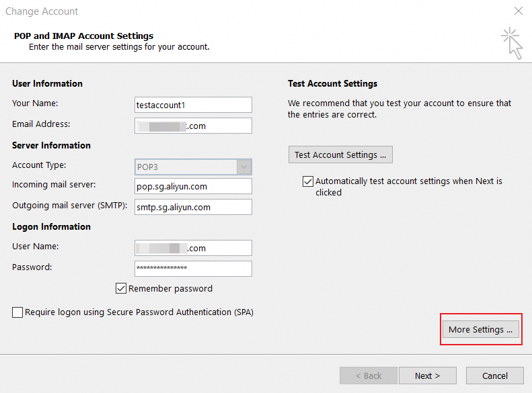
Task: Click the Your Name input field
Action: 193,105
